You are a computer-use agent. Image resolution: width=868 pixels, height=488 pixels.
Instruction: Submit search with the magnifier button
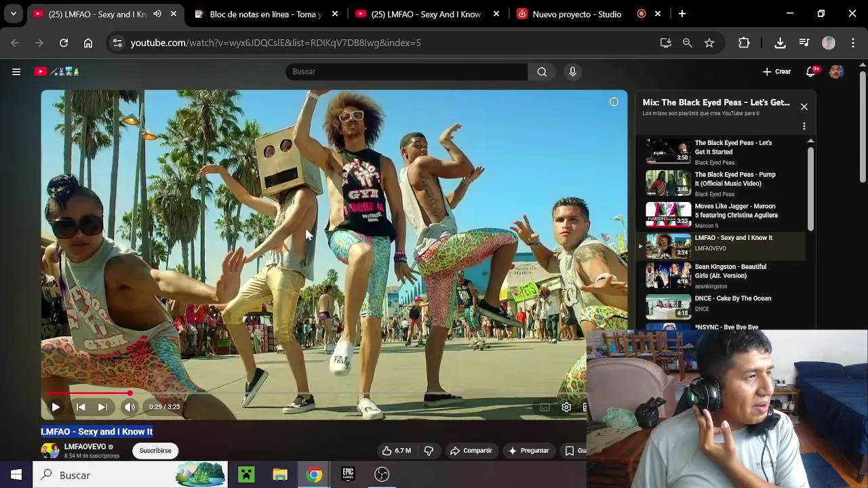(x=542, y=71)
